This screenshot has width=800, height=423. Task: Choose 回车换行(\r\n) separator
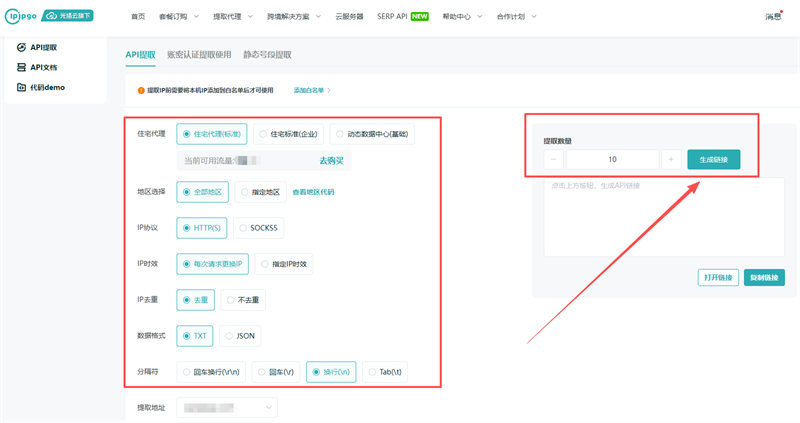211,372
